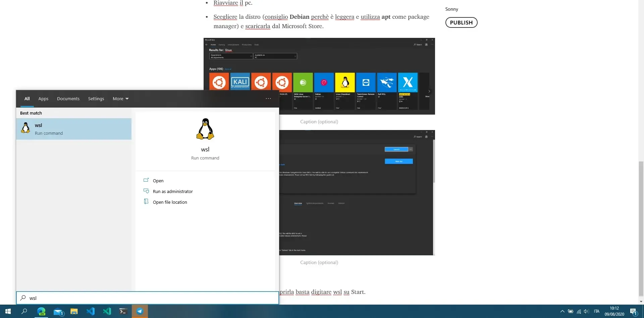Expand the More filter dropdown
Viewport: 644px width, 318px height.
point(120,99)
